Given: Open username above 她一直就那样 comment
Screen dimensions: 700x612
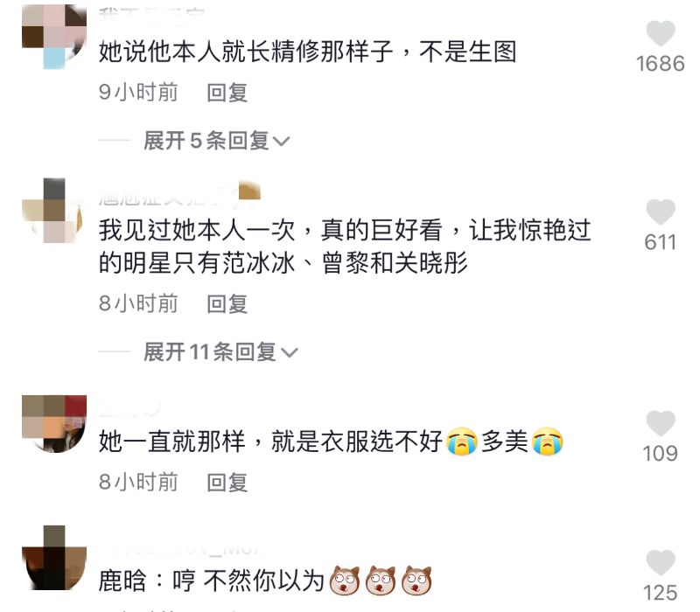Looking at the screenshot, I should tap(129, 408).
